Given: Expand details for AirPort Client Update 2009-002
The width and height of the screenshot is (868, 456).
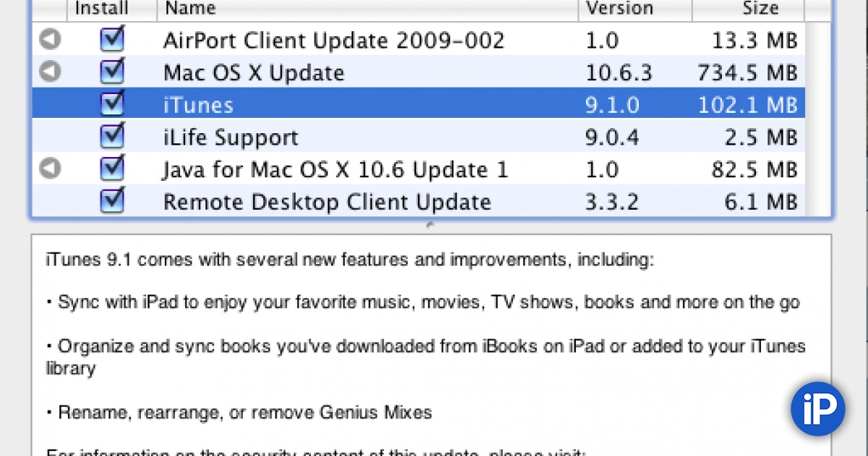Looking at the screenshot, I should point(49,40).
